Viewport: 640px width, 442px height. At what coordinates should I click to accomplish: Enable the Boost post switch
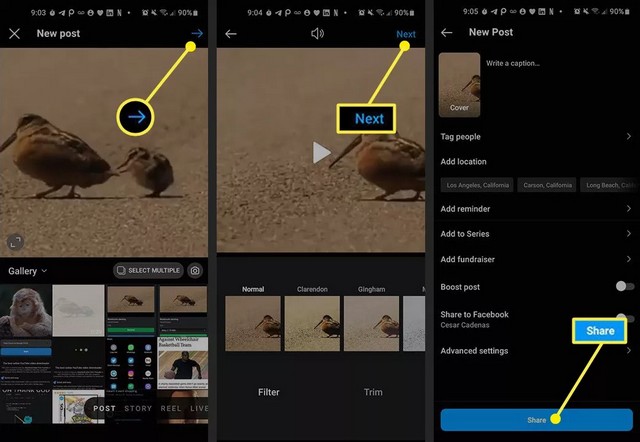click(x=624, y=285)
